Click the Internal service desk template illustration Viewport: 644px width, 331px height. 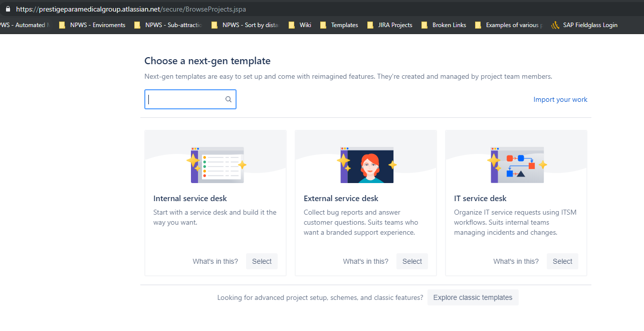pos(215,164)
